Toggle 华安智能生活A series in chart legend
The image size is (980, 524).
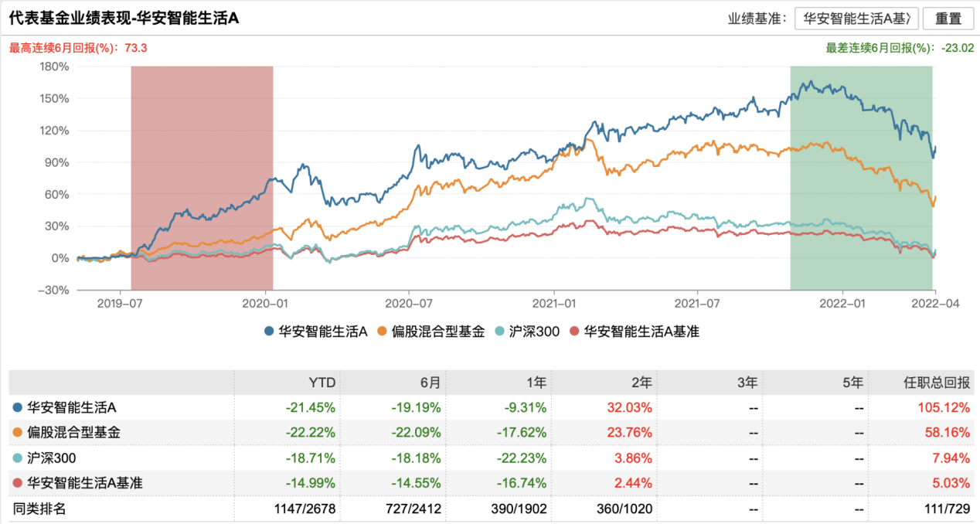315,332
